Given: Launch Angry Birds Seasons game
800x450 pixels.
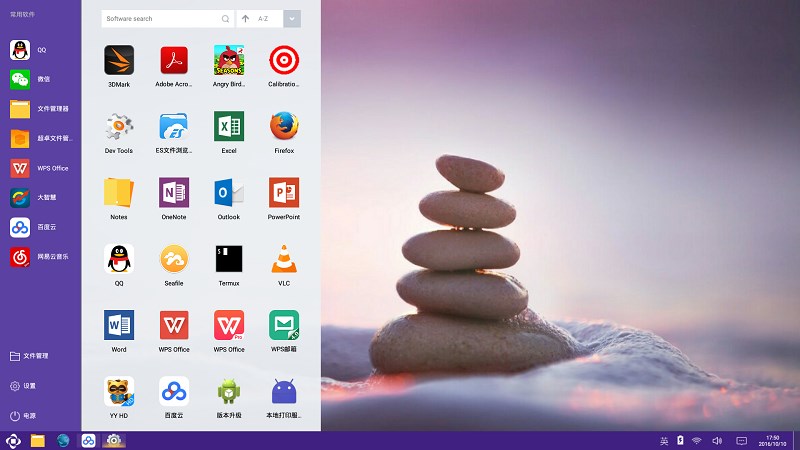Looking at the screenshot, I should 229,61.
